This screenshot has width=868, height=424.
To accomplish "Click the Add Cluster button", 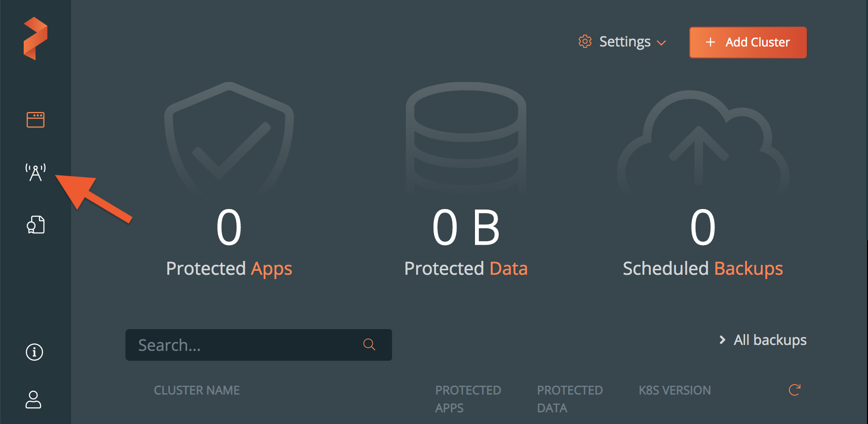I will (748, 42).
